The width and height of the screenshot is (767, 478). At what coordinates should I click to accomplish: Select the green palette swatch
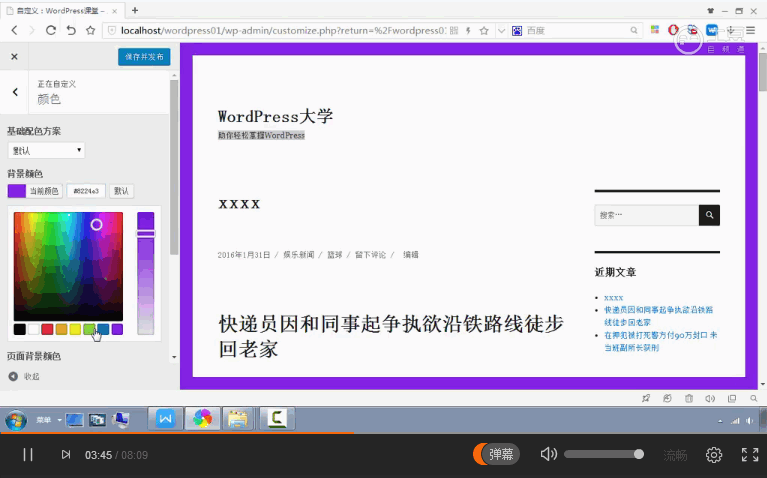(x=89, y=329)
